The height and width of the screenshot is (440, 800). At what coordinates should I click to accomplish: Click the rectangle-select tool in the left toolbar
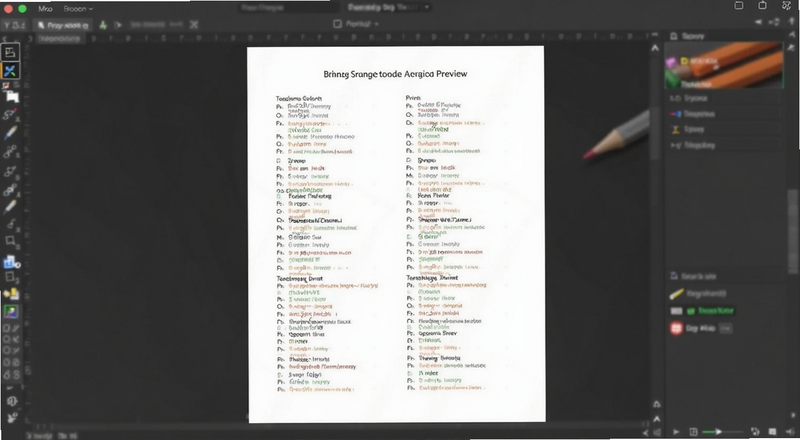(x=10, y=241)
